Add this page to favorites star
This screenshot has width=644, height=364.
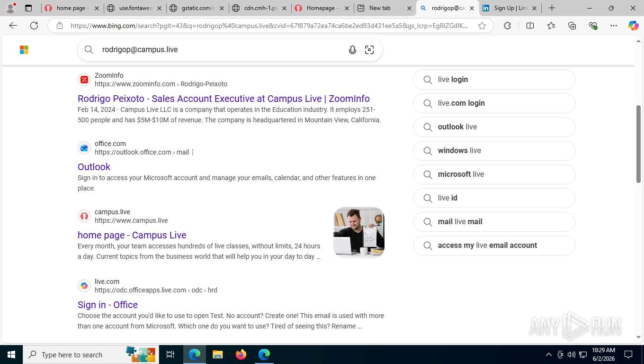(x=482, y=26)
